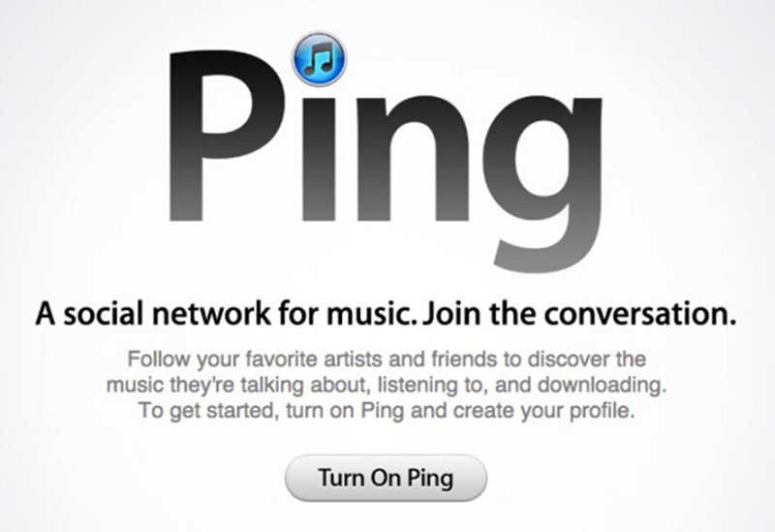
Task: Click the stem of the logo's letter i
Action: pos(319,159)
